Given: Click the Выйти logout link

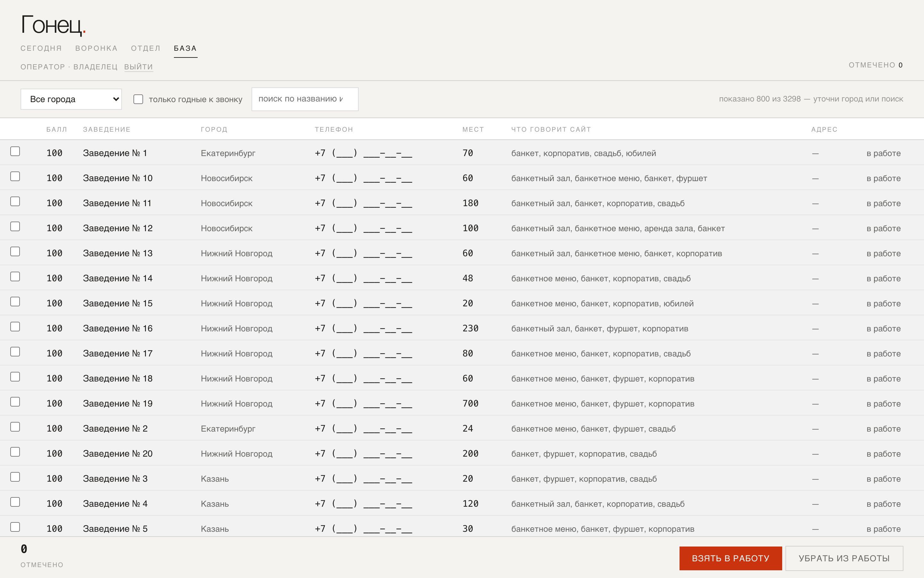Looking at the screenshot, I should (x=139, y=67).
